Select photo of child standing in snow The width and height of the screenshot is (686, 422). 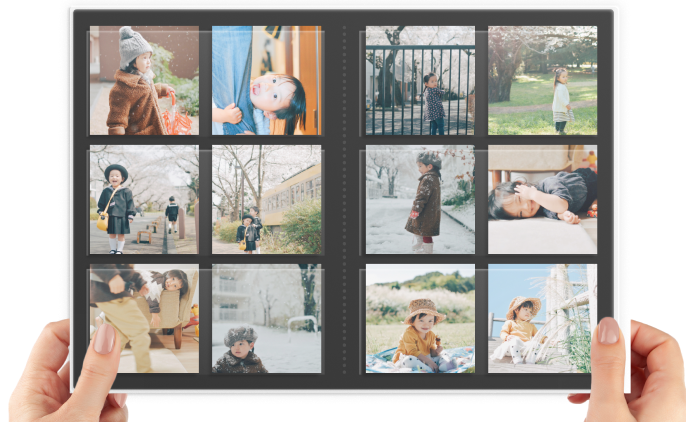click(x=420, y=199)
